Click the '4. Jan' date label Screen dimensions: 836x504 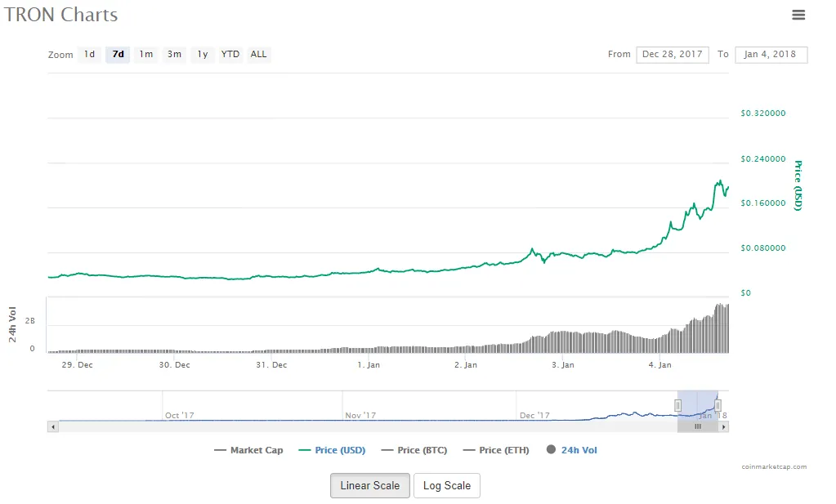[659, 365]
